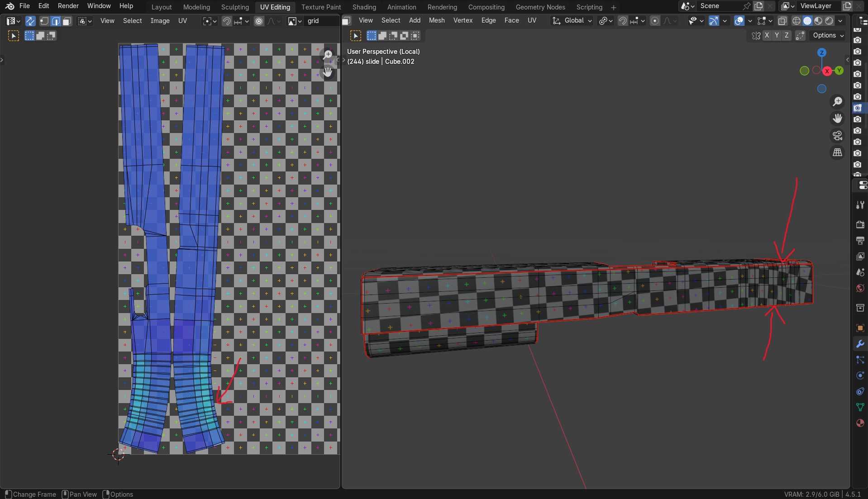
Task: Switch to the Texture Paint workspace tab
Action: pyautogui.click(x=321, y=7)
